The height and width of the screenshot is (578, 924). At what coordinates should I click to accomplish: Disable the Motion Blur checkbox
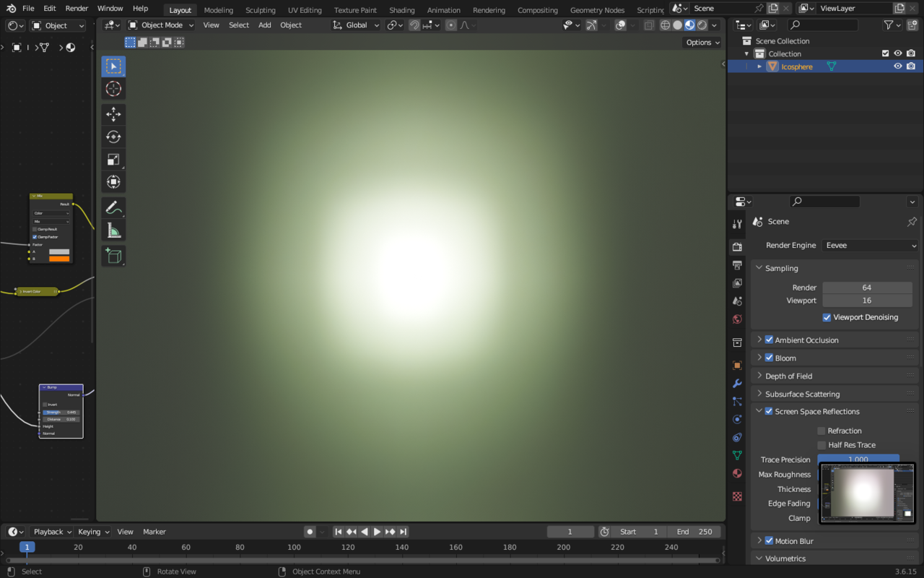[x=769, y=540]
